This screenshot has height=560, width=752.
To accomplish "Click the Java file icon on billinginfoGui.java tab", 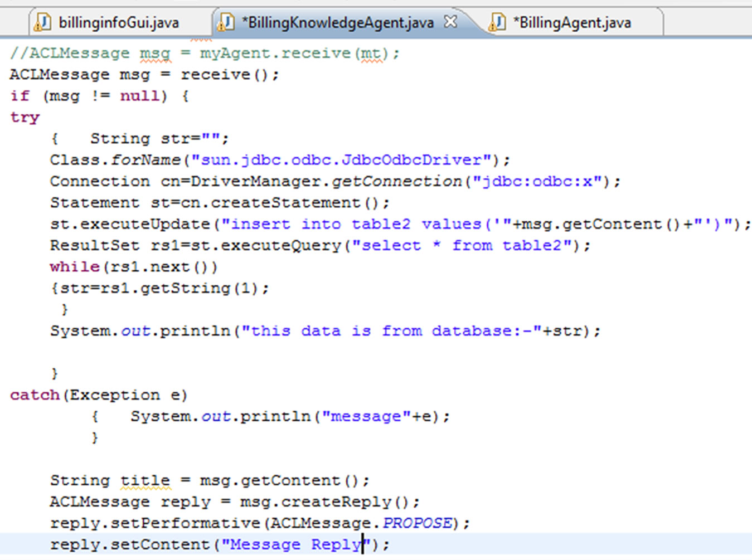I will click(42, 22).
